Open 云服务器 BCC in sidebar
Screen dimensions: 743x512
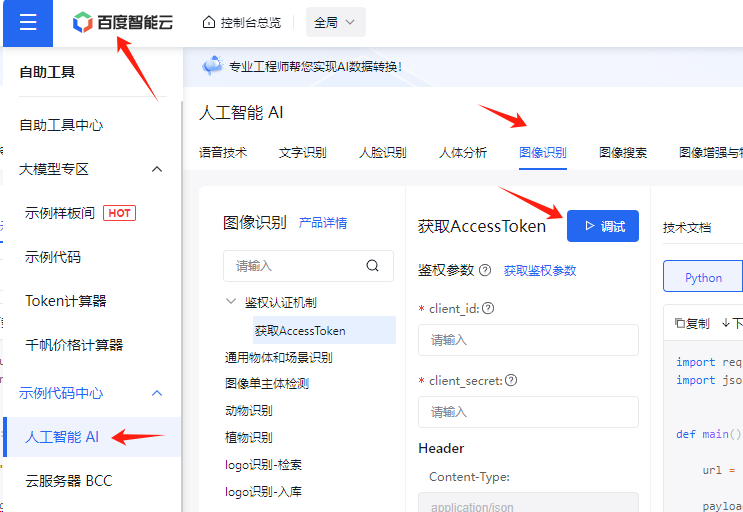coord(69,481)
